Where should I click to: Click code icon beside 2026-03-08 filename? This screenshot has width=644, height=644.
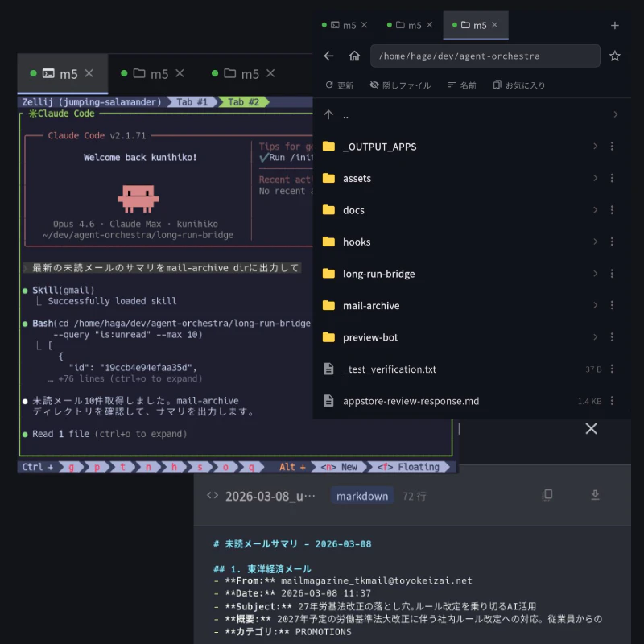coord(213,495)
